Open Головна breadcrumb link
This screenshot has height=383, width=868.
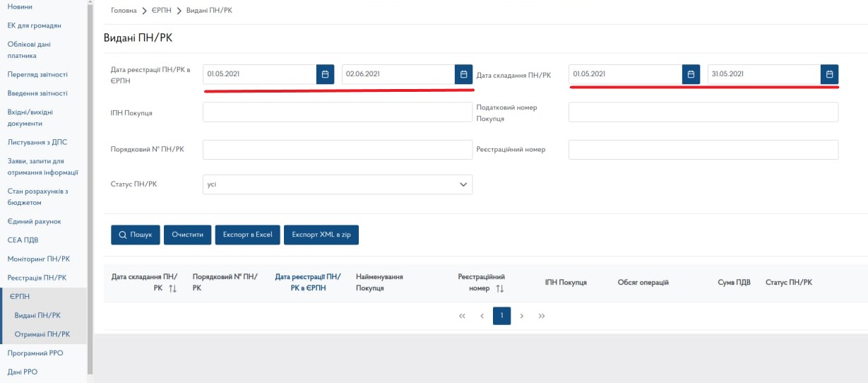click(124, 11)
